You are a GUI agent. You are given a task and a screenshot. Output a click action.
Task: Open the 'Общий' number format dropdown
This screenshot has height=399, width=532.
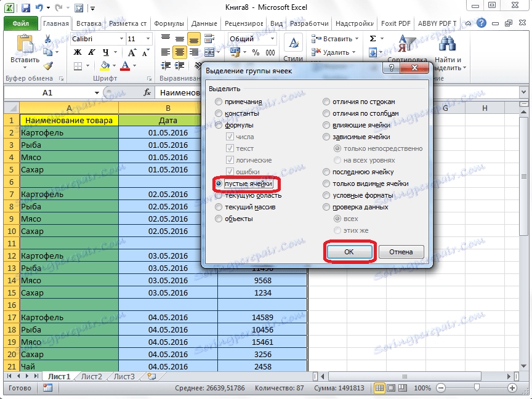(273, 39)
